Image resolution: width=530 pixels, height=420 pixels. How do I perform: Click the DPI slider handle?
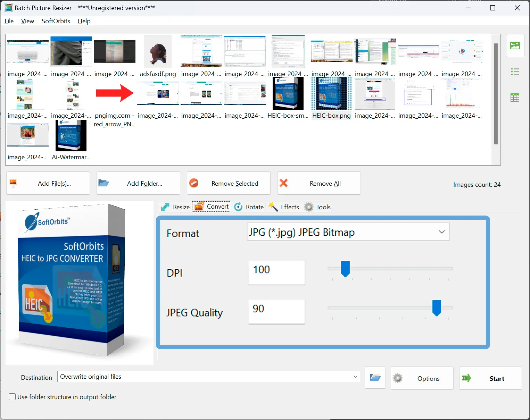(345, 269)
